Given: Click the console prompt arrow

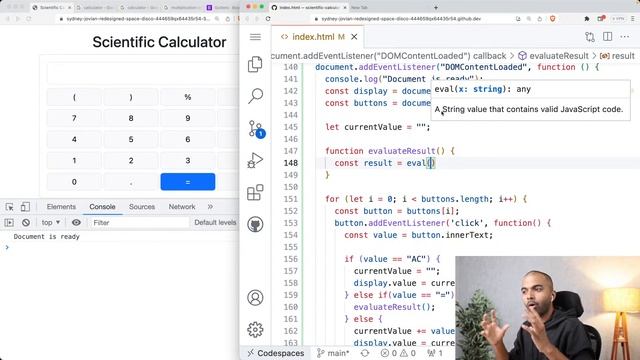Looking at the screenshot, I should pyautogui.click(x=7, y=247).
